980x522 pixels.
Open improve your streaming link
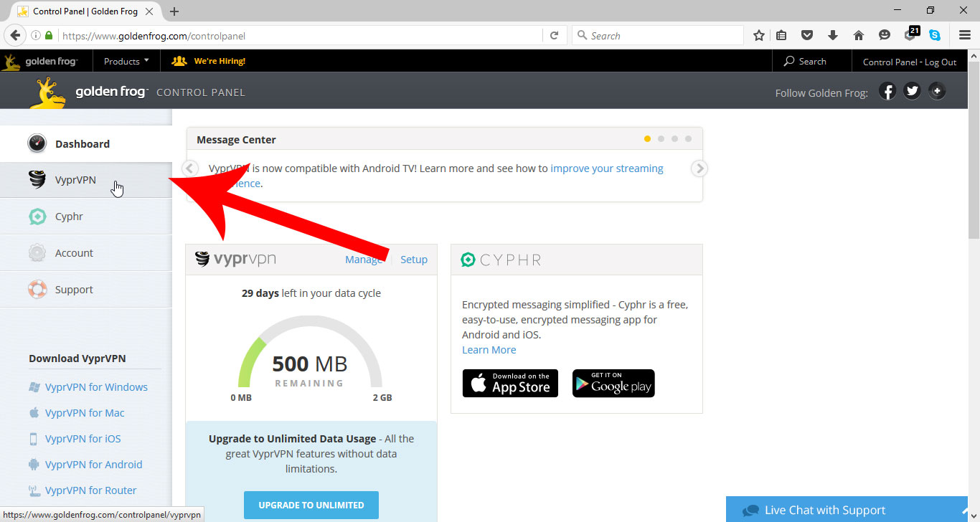(607, 169)
